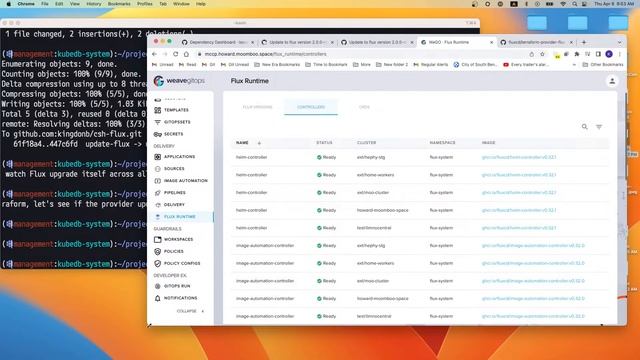640x360 pixels.
Task: Switch to the CRDs tab
Action: click(x=364, y=107)
